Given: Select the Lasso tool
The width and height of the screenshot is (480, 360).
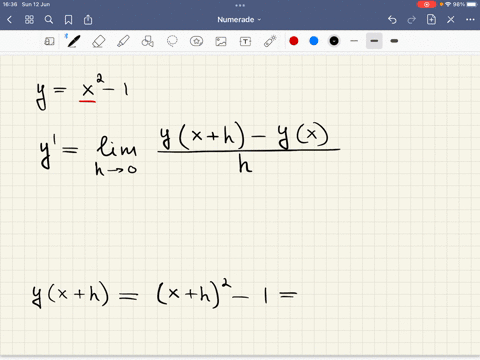Looking at the screenshot, I should click(172, 41).
